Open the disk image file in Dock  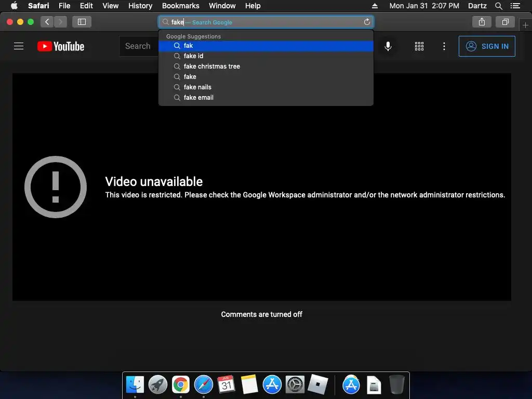[x=374, y=385]
